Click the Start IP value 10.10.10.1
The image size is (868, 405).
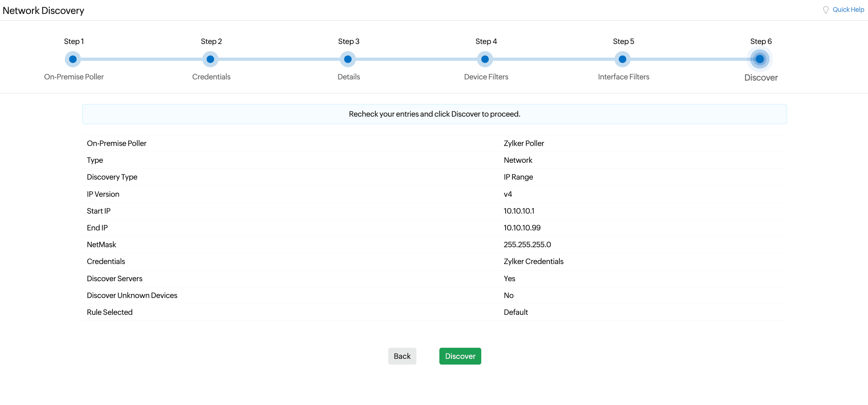pos(519,211)
